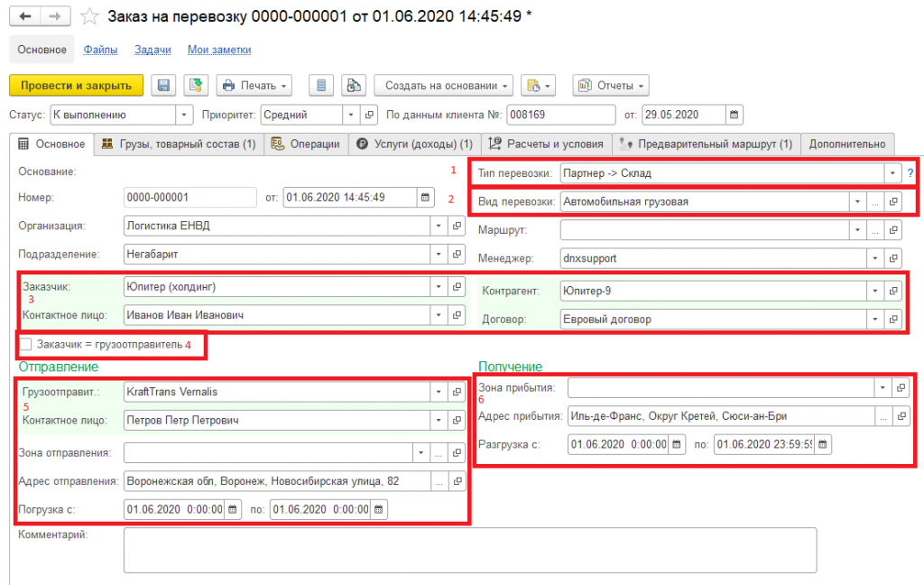924x585 pixels.
Task: Open the Приоритет dropdown arrow
Action: click(350, 115)
